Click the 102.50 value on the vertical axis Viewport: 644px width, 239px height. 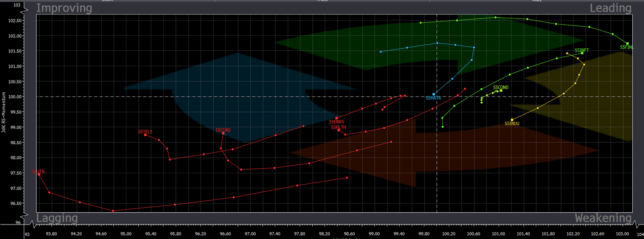pyautogui.click(x=15, y=21)
